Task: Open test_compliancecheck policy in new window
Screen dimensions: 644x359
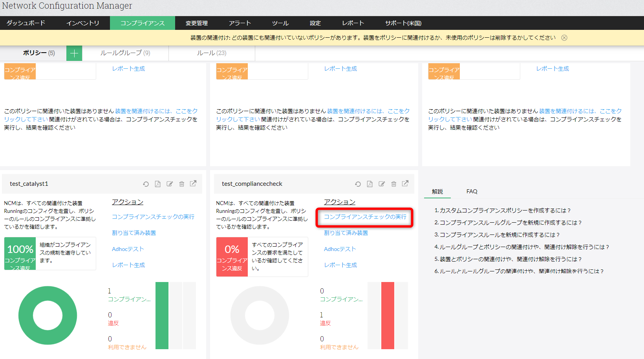Action: (405, 183)
